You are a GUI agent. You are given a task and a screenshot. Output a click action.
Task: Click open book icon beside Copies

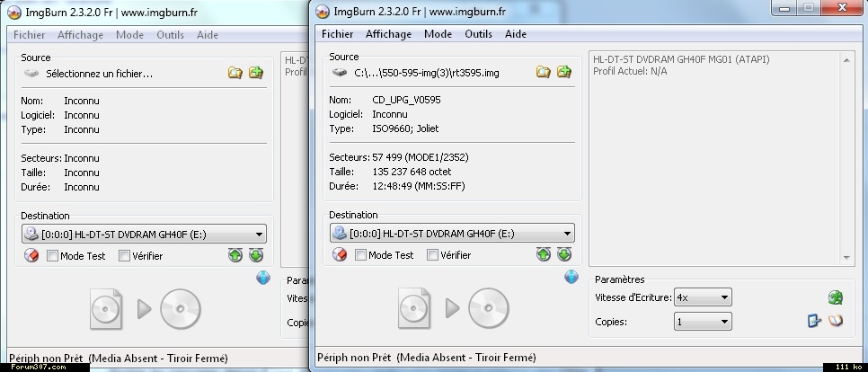pos(836,321)
